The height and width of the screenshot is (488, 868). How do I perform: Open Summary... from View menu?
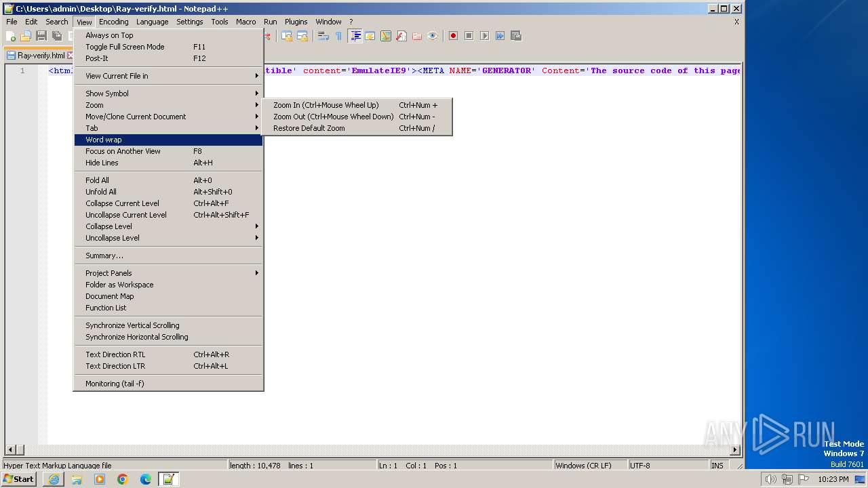click(x=168, y=256)
